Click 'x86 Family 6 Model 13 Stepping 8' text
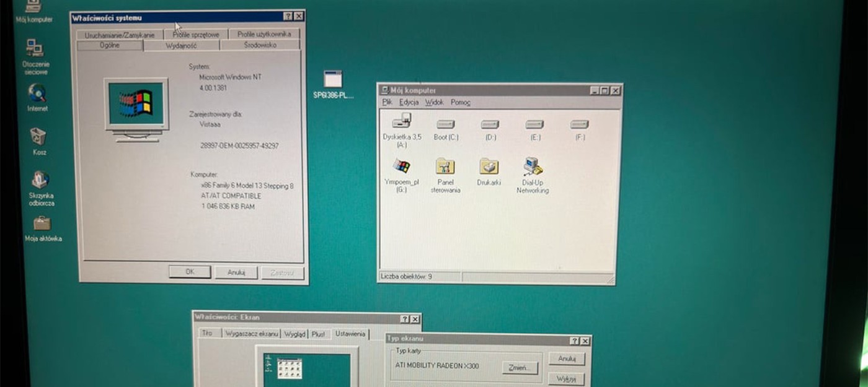Image resolution: width=868 pixels, height=387 pixels. pyautogui.click(x=247, y=185)
